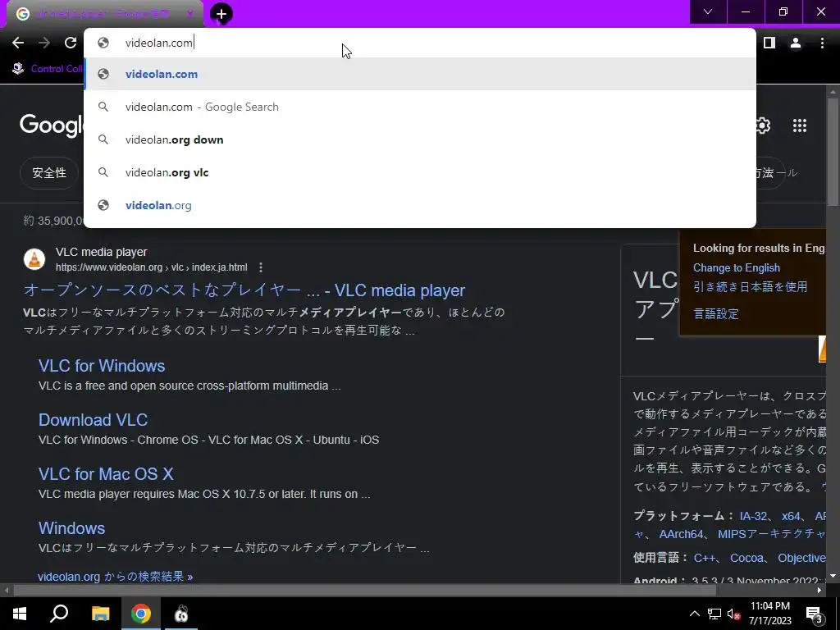Open the Google apps grid
This screenshot has height=630, width=840.
799,126
